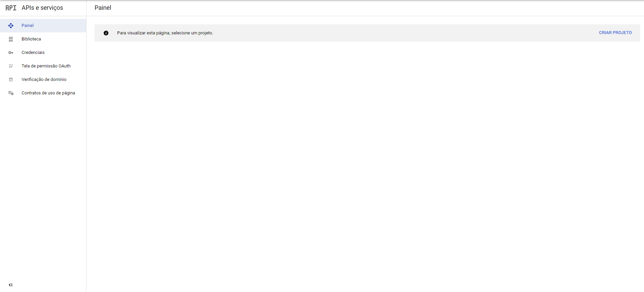Click the Credenciais key icon

coord(11,53)
